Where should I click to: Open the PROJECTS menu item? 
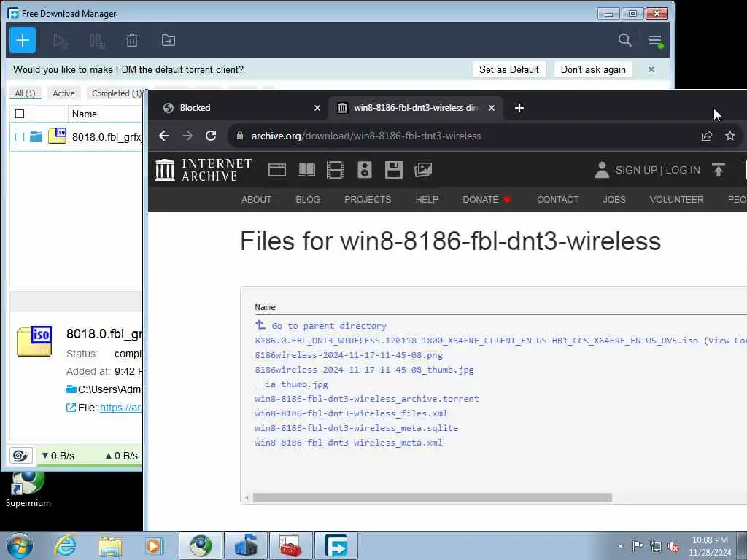click(x=368, y=200)
